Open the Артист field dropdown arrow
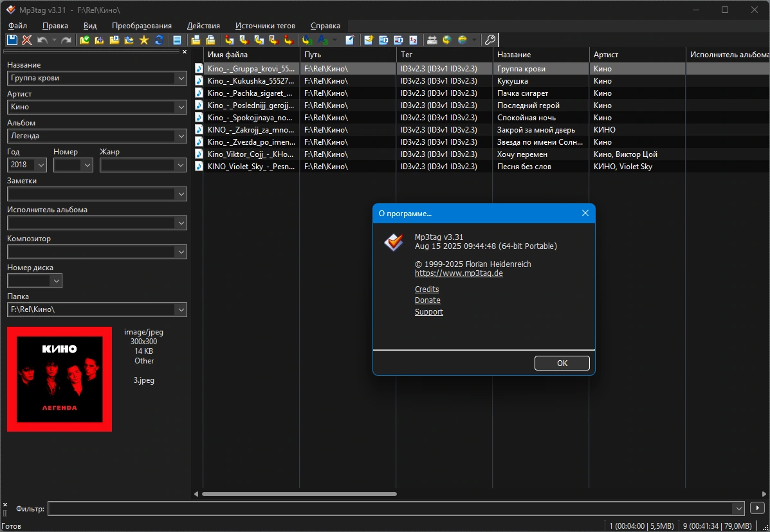This screenshot has width=770, height=532. pyautogui.click(x=181, y=107)
